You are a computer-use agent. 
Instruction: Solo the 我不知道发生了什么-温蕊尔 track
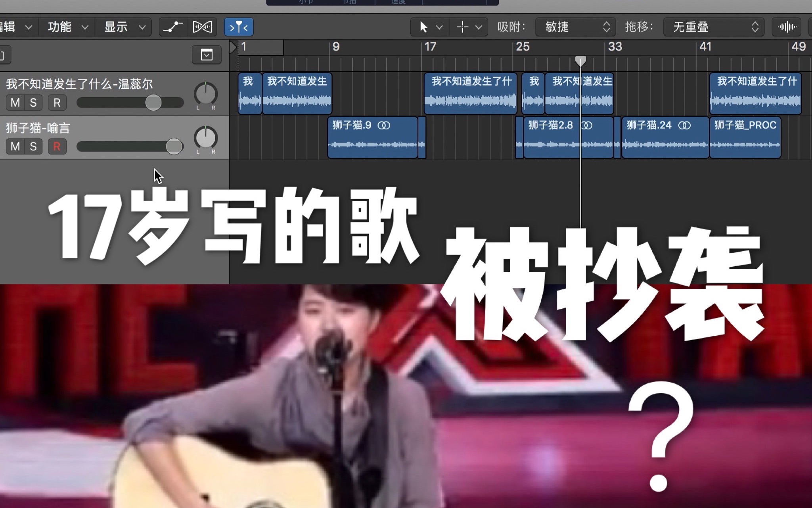(x=33, y=103)
